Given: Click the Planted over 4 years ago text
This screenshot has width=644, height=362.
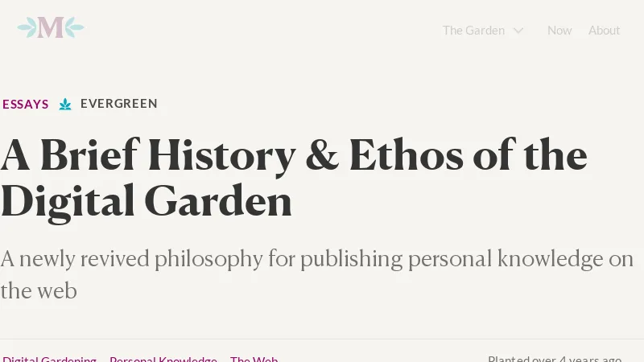Looking at the screenshot, I should [555, 359].
